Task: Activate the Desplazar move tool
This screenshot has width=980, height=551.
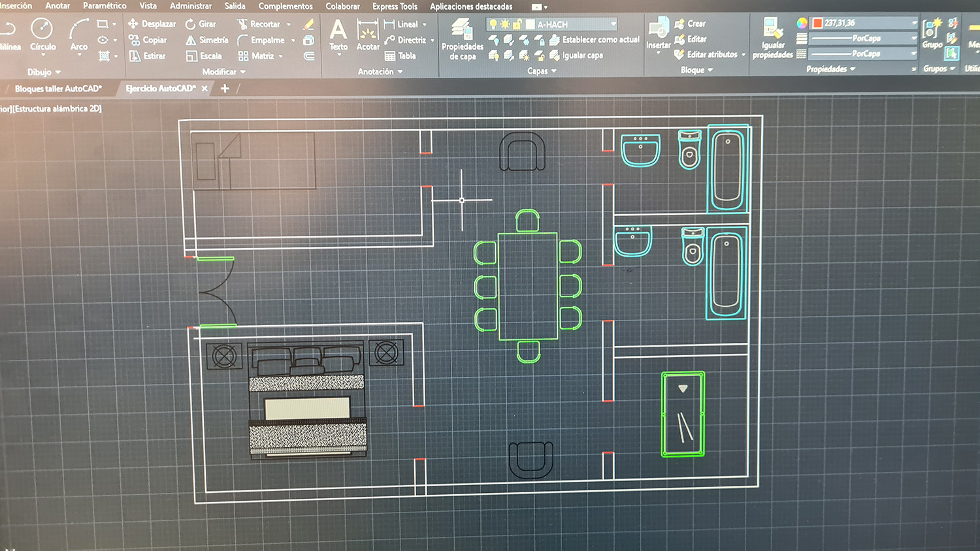Action: 152,24
